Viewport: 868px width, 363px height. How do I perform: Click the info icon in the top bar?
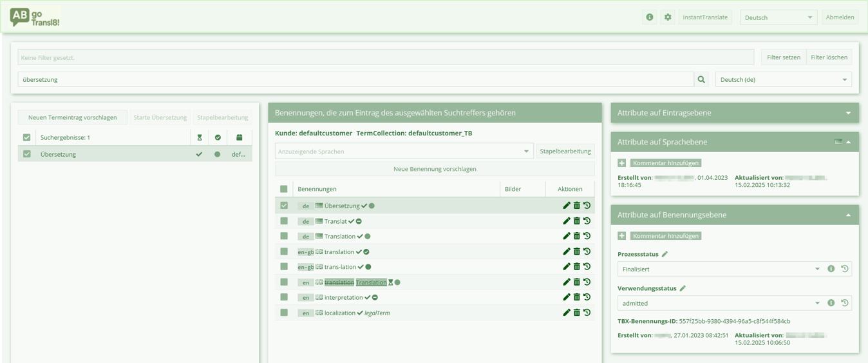649,17
